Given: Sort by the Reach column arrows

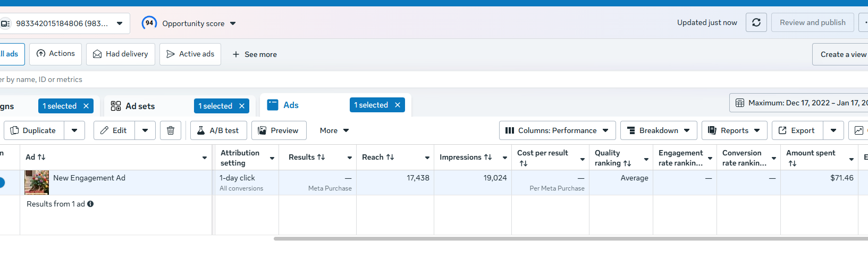Looking at the screenshot, I should (x=390, y=157).
